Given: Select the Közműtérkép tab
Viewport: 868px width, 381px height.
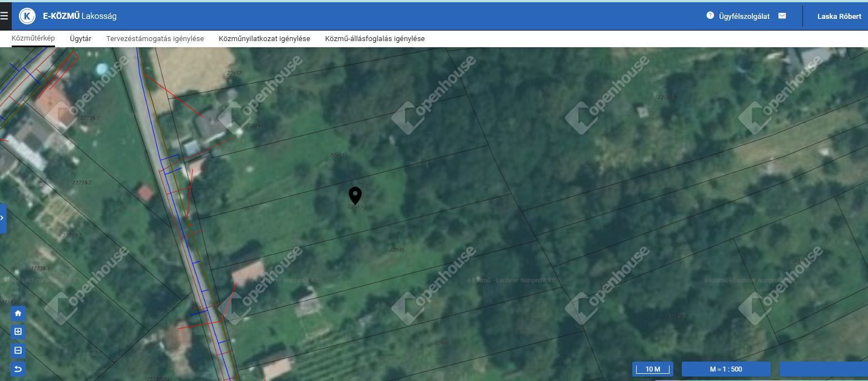Looking at the screenshot, I should (x=33, y=38).
